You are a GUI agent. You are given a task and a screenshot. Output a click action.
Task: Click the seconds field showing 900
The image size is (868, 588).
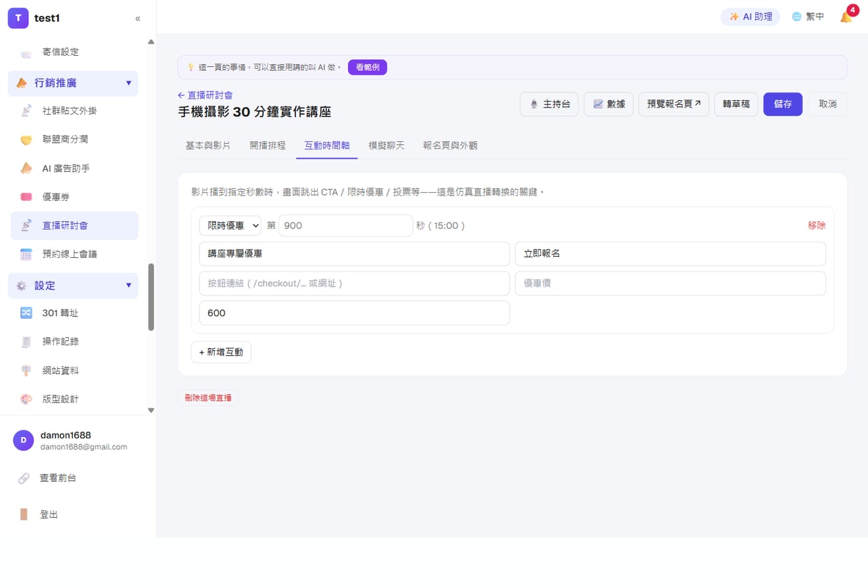point(346,225)
